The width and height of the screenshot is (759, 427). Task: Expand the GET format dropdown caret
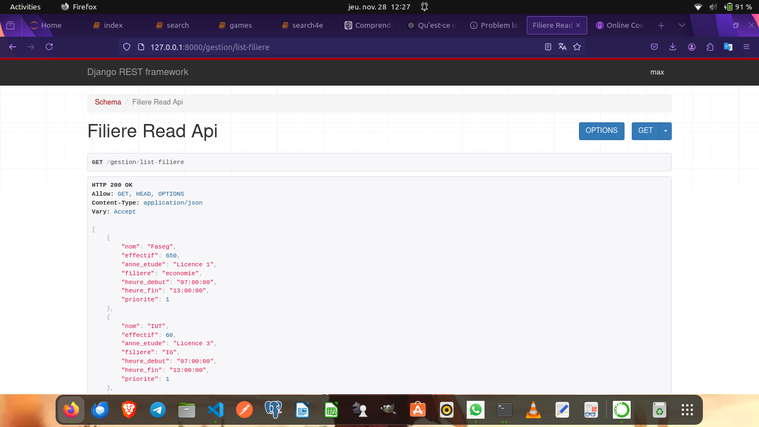click(x=666, y=131)
